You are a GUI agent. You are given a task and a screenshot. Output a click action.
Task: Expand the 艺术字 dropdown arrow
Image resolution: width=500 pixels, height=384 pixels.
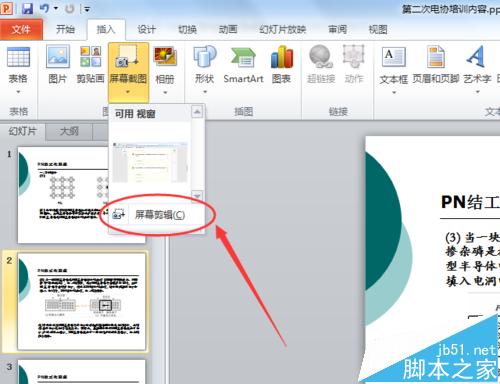[x=477, y=92]
